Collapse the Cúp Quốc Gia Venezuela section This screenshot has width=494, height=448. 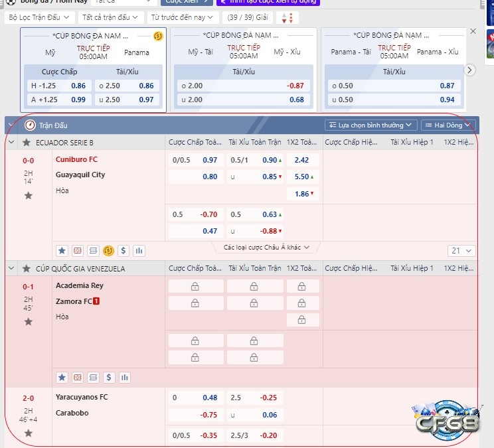[x=11, y=268]
